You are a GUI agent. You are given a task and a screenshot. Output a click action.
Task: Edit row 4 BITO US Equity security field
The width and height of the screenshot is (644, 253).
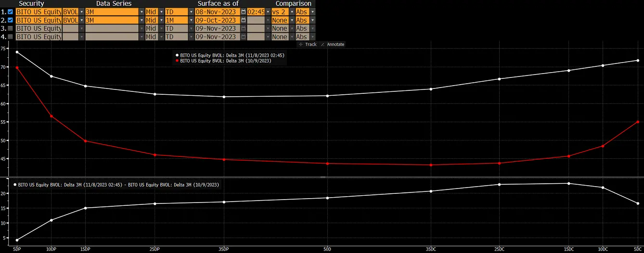[39, 37]
